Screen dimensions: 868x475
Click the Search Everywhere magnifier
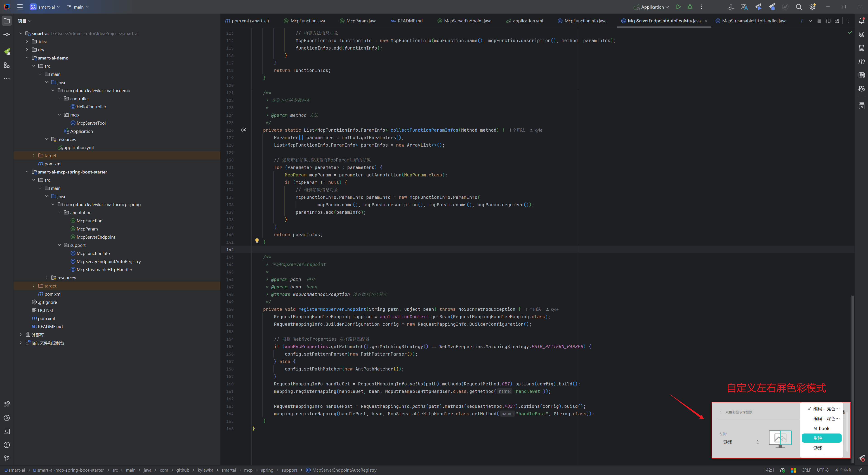(x=799, y=7)
